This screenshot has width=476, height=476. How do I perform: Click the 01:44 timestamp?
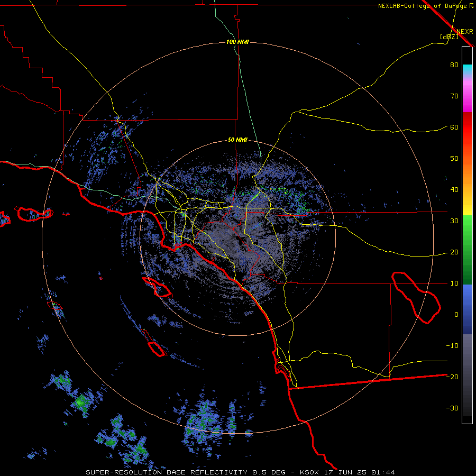coord(383,472)
